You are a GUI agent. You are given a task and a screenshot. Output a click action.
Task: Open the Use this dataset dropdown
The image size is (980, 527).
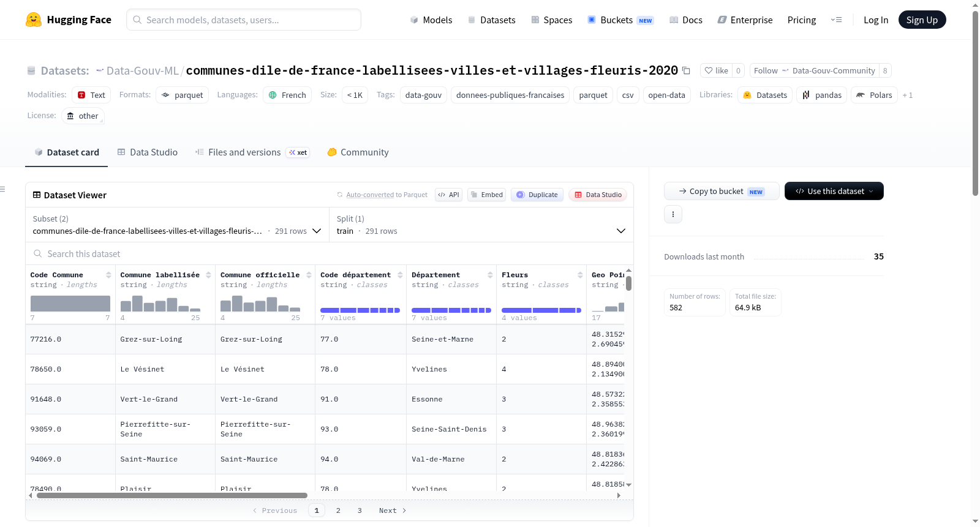pos(834,191)
